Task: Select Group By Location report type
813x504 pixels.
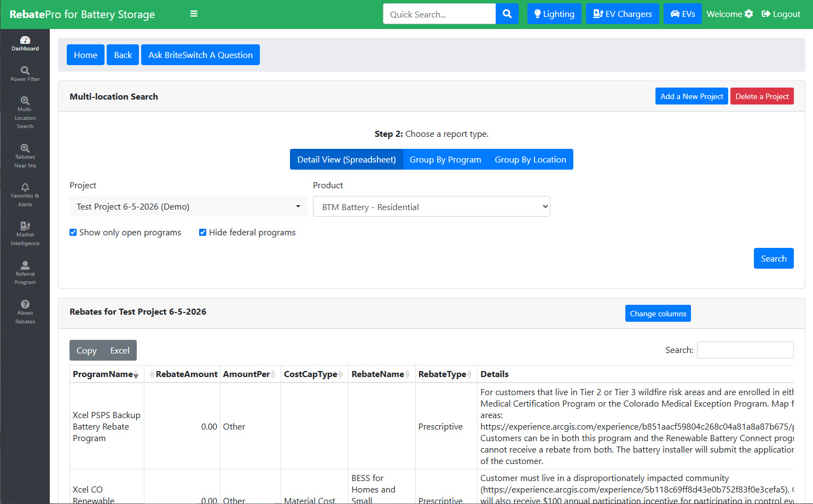Action: pyautogui.click(x=531, y=160)
